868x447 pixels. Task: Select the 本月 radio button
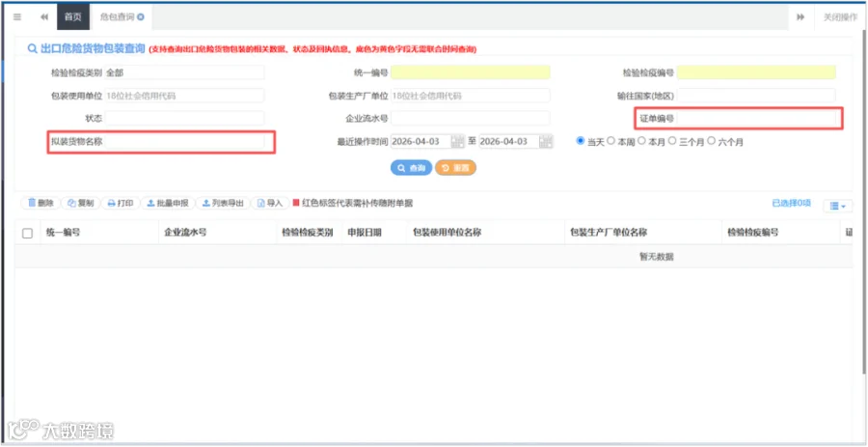coord(641,141)
